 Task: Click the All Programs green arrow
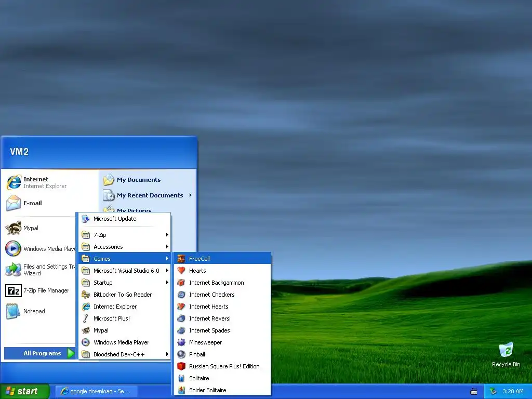[x=71, y=353]
